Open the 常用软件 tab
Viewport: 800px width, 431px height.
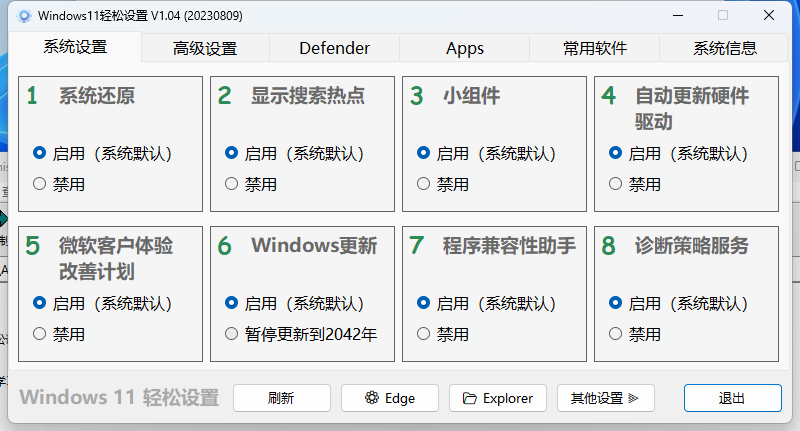594,48
